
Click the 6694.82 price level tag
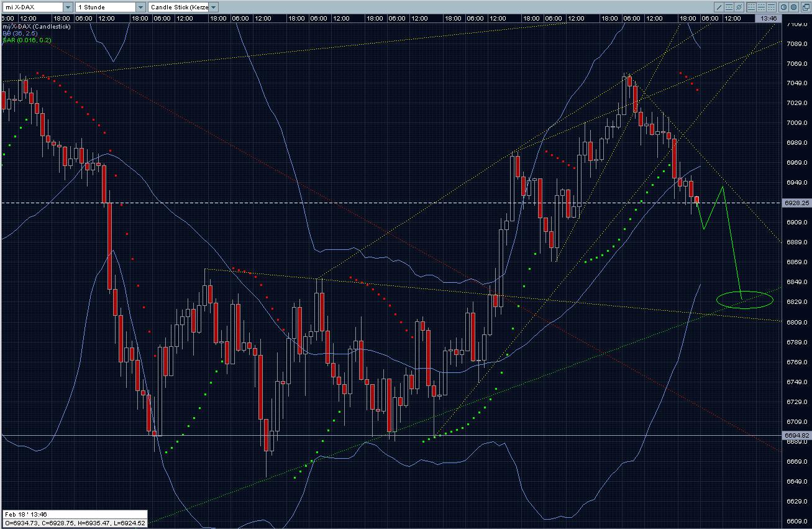click(x=796, y=435)
